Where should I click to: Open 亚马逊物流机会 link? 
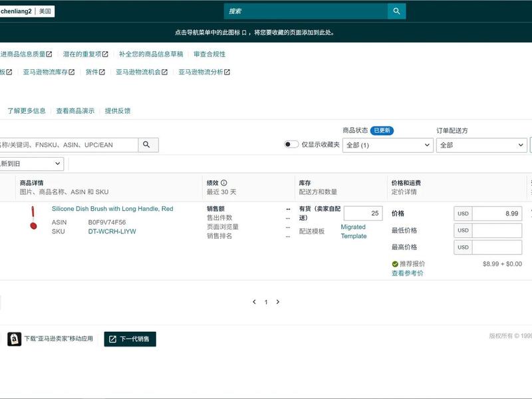142,72
